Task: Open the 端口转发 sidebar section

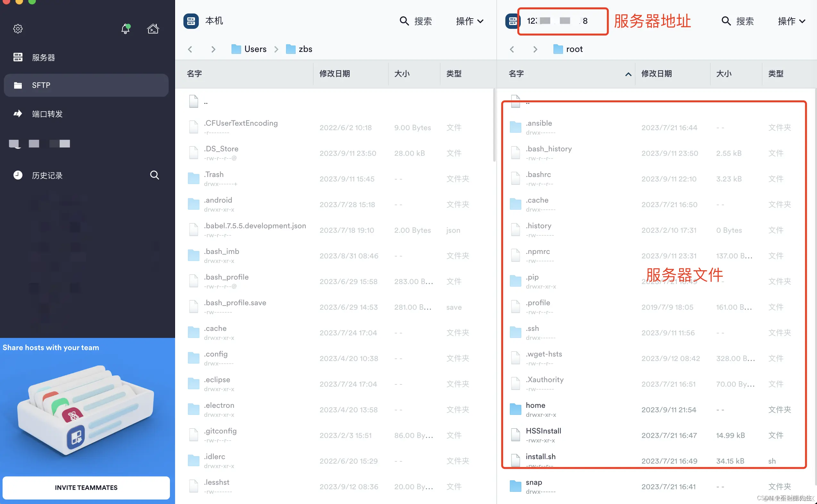Action: pyautogui.click(x=47, y=114)
